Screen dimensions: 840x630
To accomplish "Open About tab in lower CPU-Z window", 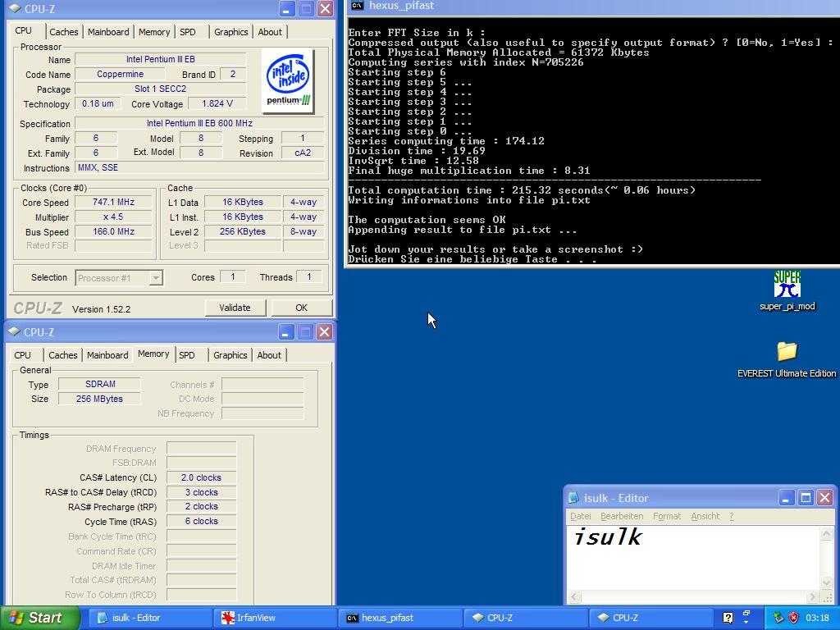I will tap(268, 355).
